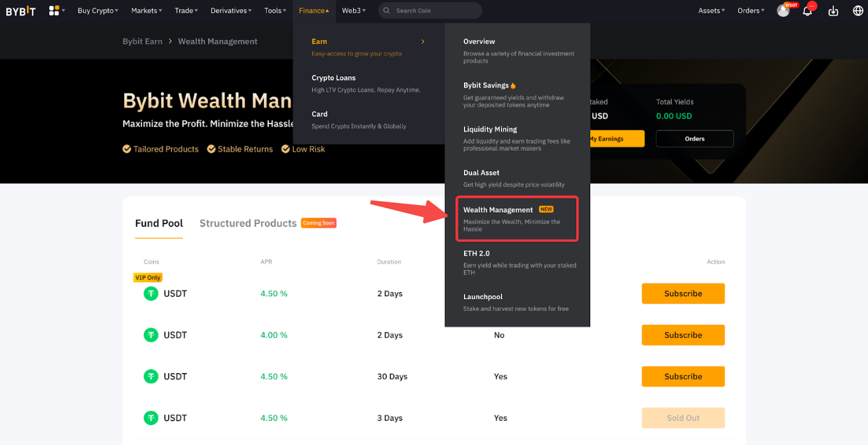This screenshot has width=868, height=445.
Task: Switch to the Structured Products tab
Action: point(248,223)
